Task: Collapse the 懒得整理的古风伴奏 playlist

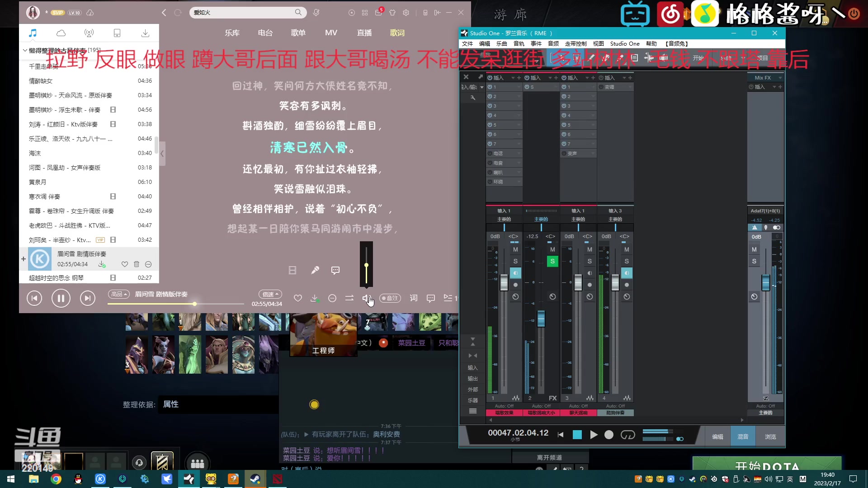Action: click(x=25, y=50)
